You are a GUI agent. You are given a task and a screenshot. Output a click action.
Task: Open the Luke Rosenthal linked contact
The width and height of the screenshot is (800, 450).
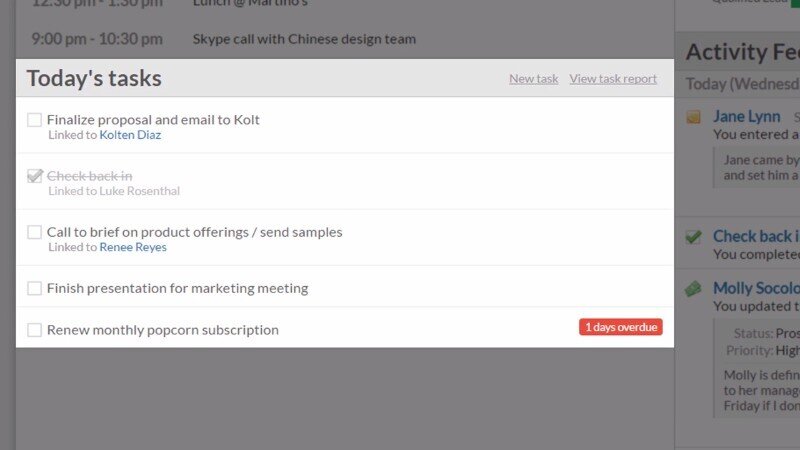pos(139,191)
